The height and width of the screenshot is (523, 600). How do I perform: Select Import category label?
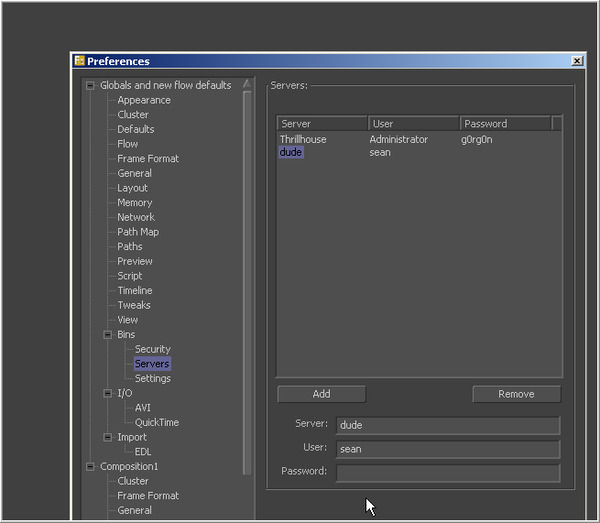pyautogui.click(x=132, y=437)
